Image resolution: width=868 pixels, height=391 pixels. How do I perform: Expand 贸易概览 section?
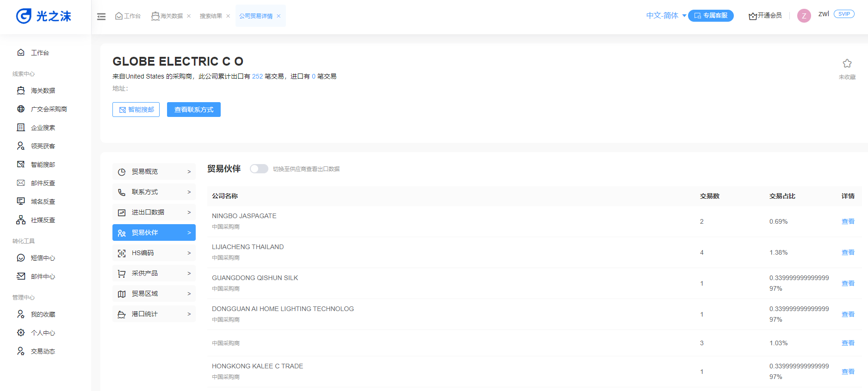[154, 171]
